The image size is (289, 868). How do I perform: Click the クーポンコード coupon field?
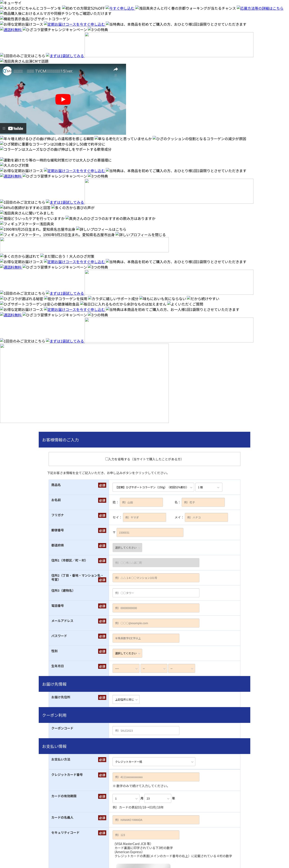pos(146,731)
